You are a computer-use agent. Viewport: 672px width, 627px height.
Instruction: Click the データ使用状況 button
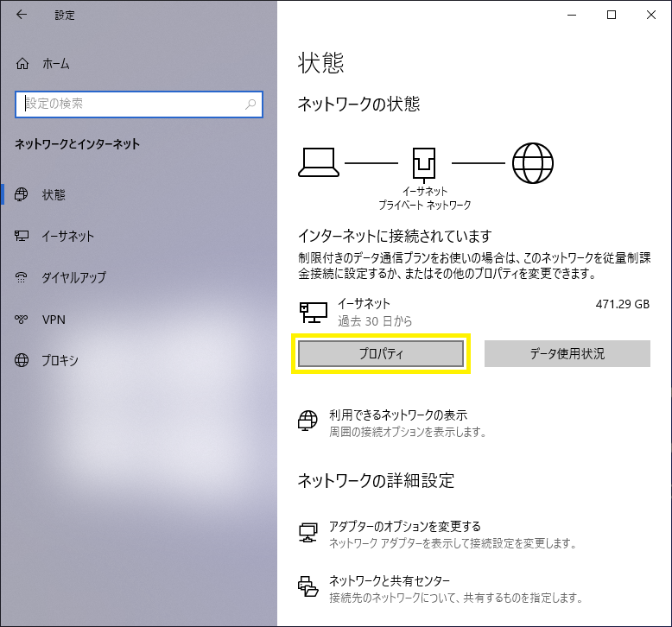567,353
